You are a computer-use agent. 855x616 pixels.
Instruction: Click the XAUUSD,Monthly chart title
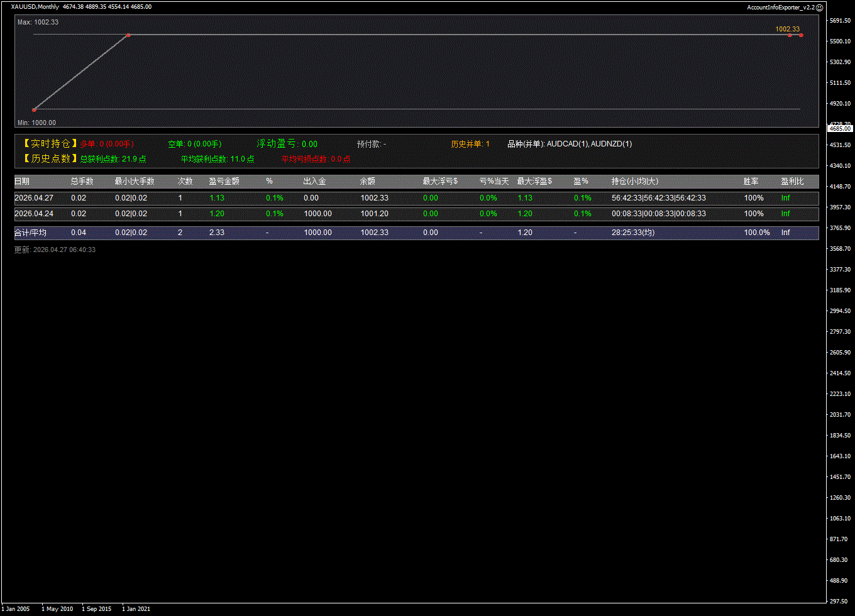(x=35, y=7)
